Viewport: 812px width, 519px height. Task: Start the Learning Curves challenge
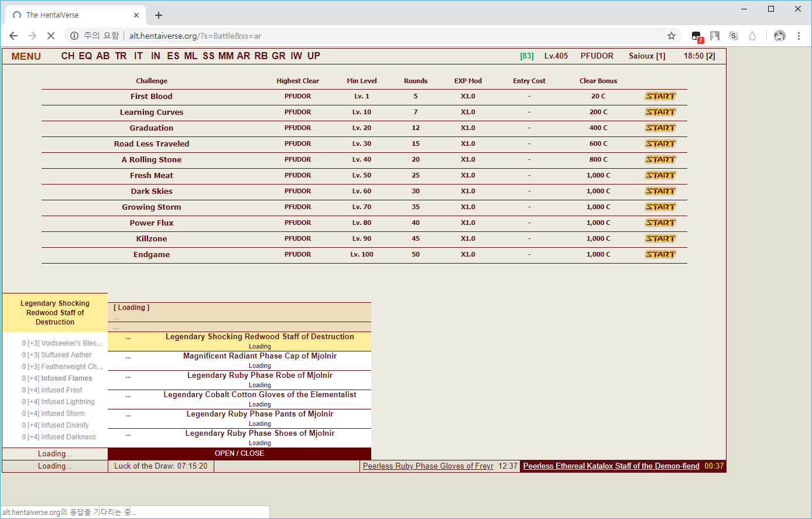click(x=660, y=112)
